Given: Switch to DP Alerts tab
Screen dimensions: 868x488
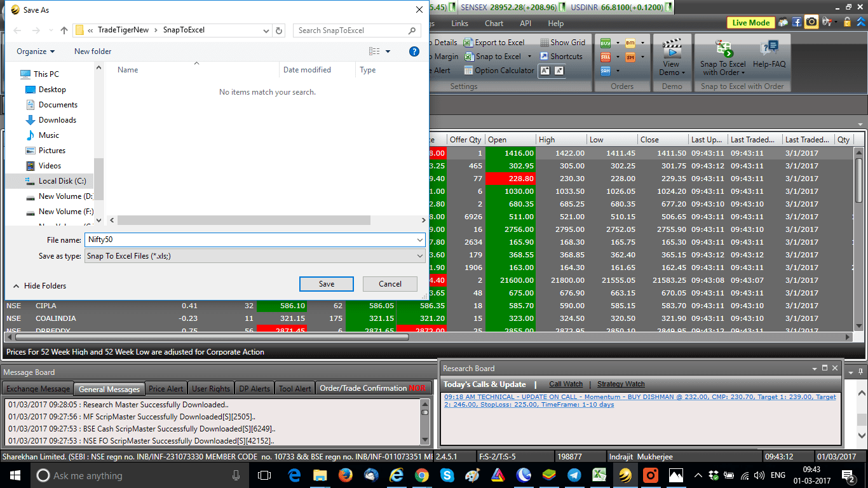Looking at the screenshot, I should (x=254, y=389).
